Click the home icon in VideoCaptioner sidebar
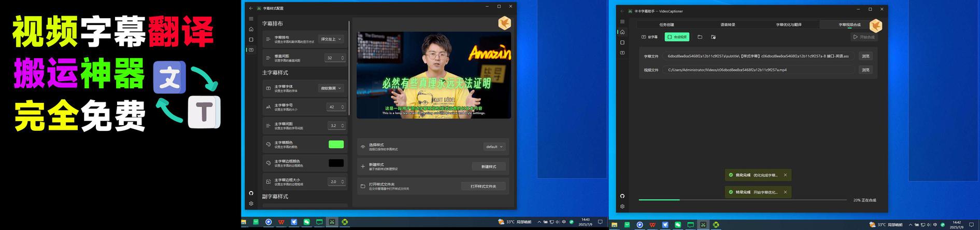This screenshot has height=230, width=980. (622, 32)
